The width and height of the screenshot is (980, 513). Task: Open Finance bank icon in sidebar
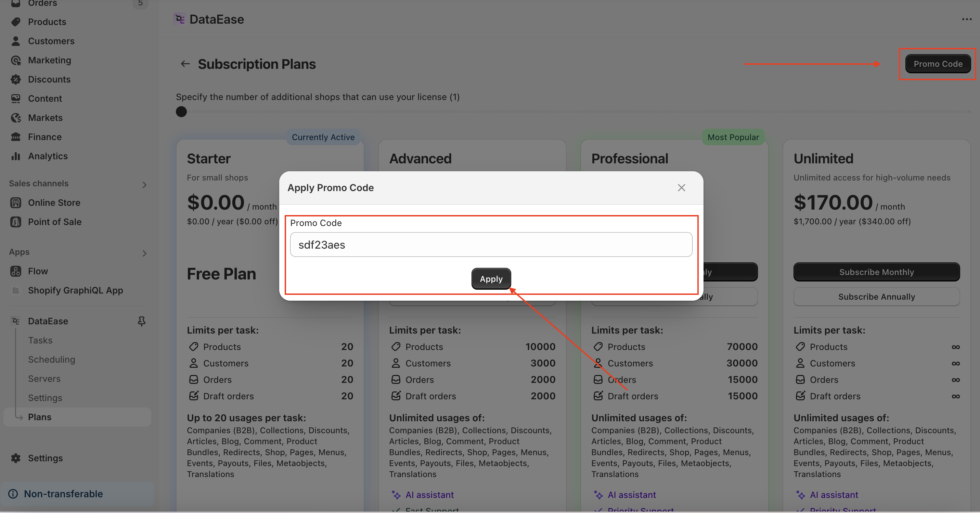click(x=16, y=137)
